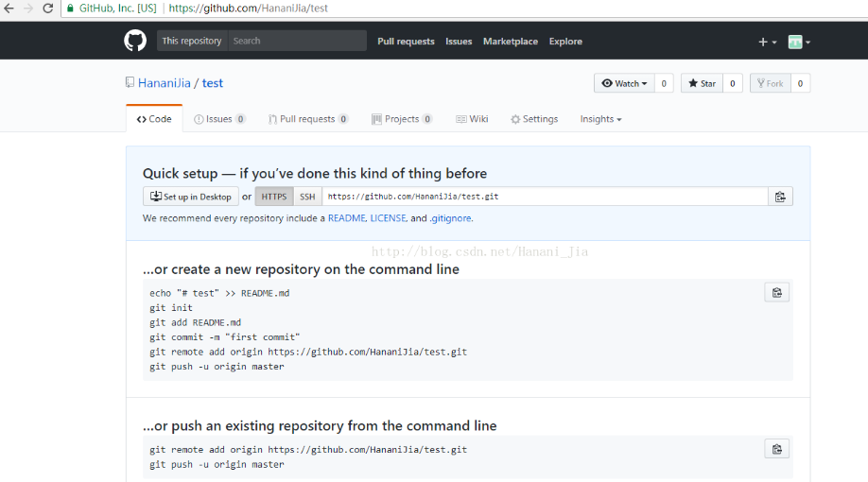Click the 'git init' command line

coord(171,308)
